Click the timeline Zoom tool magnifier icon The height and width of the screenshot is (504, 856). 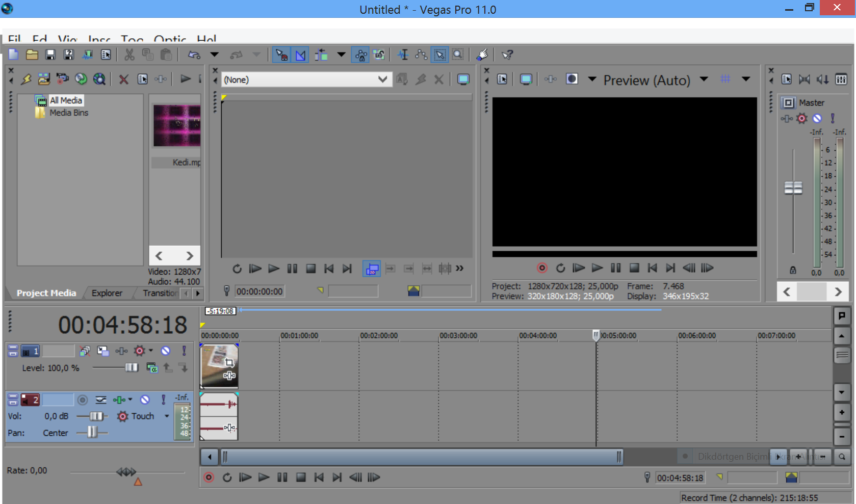842,457
